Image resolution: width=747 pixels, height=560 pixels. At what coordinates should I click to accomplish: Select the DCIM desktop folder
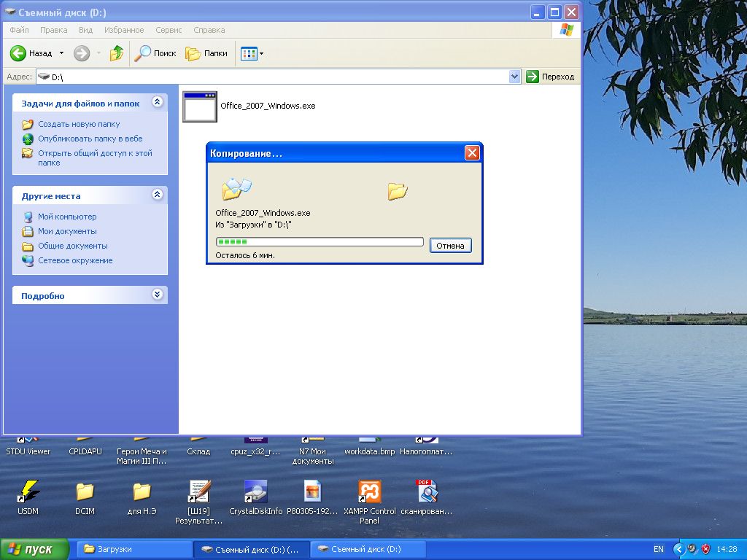[x=85, y=491]
